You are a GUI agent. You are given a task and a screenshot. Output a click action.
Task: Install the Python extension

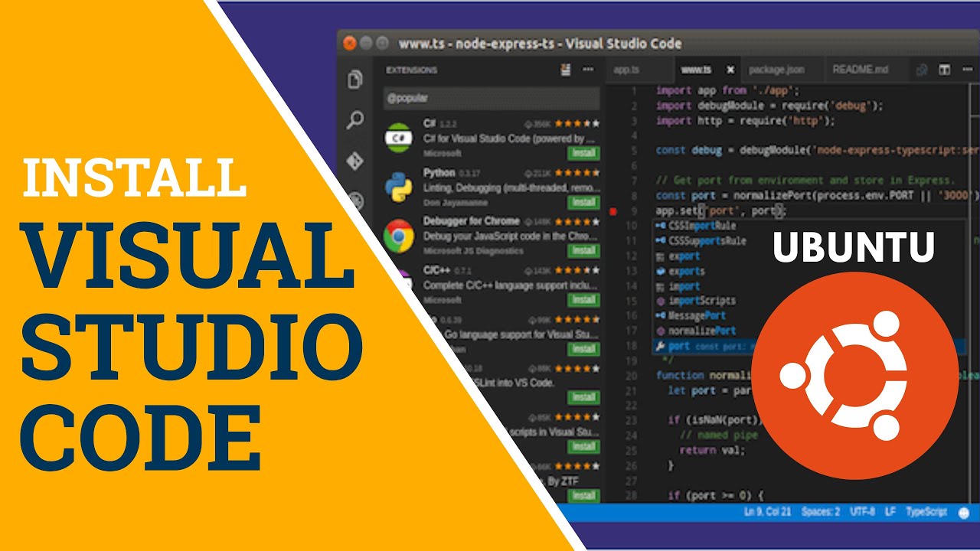click(x=583, y=202)
